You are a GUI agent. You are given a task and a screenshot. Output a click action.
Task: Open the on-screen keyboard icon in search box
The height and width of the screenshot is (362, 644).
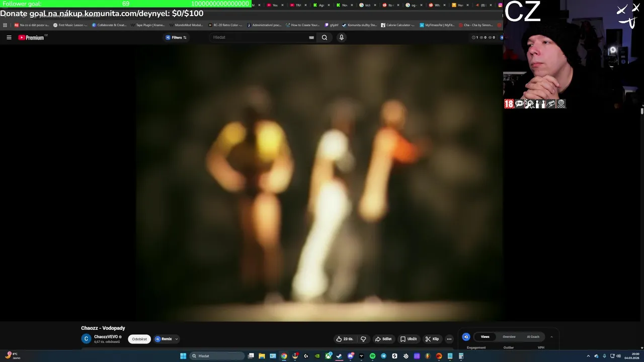click(311, 37)
